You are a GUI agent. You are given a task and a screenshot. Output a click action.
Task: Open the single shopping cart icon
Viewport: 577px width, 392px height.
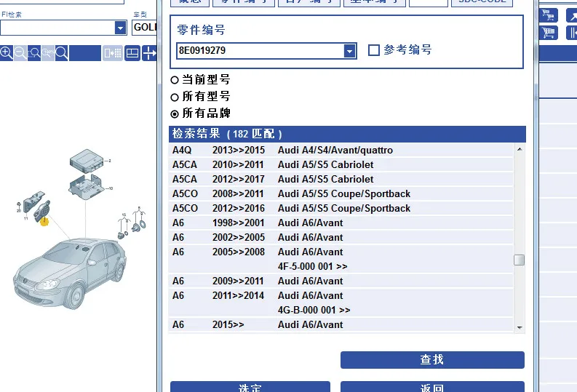click(x=549, y=33)
